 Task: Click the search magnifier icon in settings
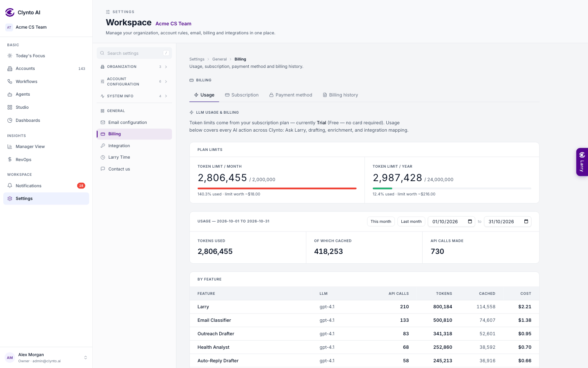102,53
